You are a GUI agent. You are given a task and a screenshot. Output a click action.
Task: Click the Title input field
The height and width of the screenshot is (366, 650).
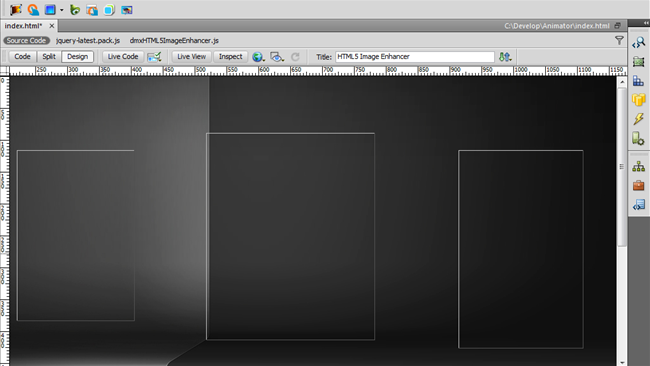pos(415,57)
